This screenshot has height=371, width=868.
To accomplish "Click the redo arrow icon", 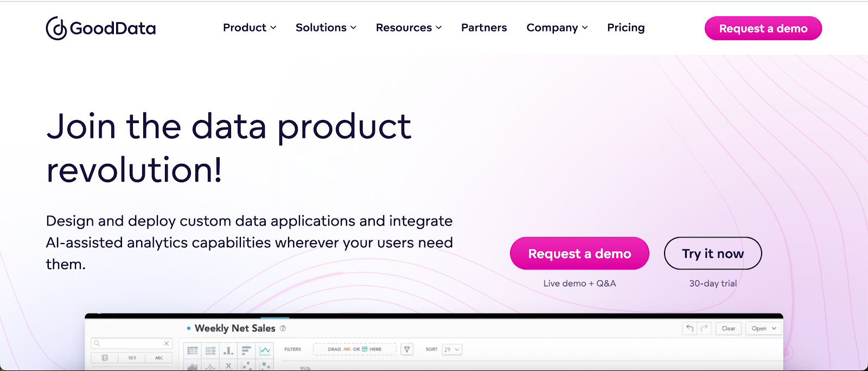I will [x=704, y=328].
